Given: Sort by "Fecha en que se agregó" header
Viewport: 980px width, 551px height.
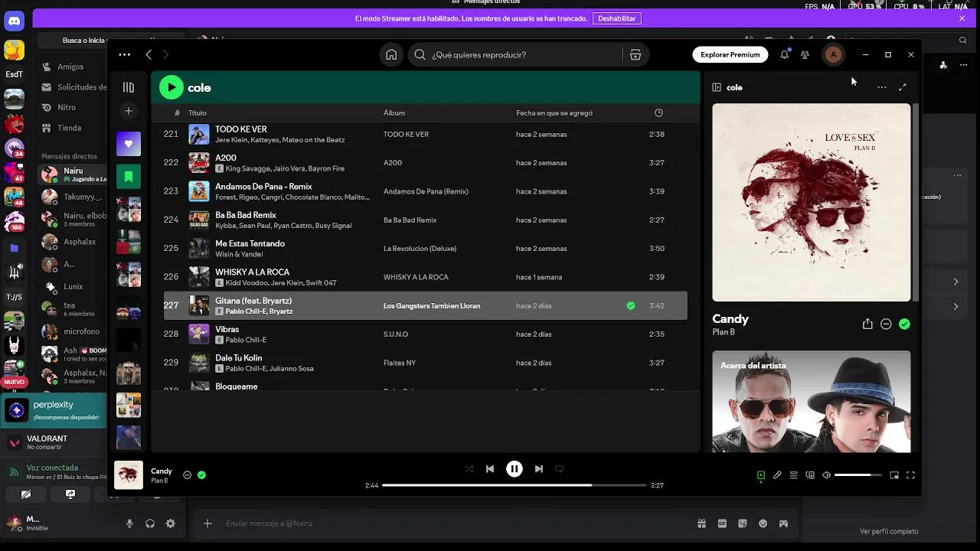Looking at the screenshot, I should [x=554, y=112].
